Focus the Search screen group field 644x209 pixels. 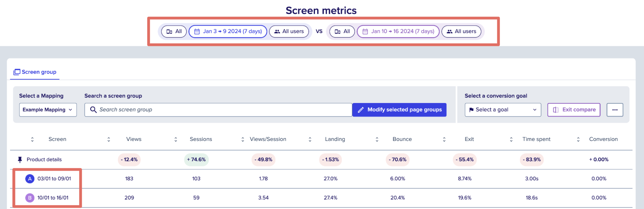(x=218, y=110)
